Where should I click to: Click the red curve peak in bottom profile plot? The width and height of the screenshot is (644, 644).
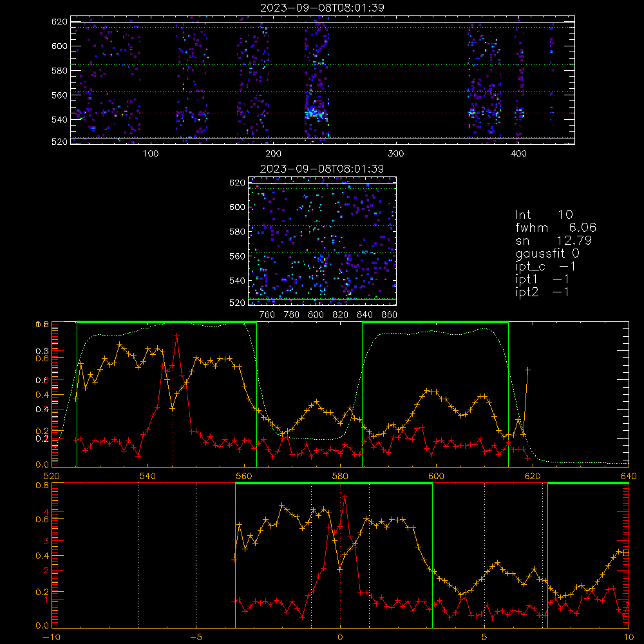click(x=345, y=497)
